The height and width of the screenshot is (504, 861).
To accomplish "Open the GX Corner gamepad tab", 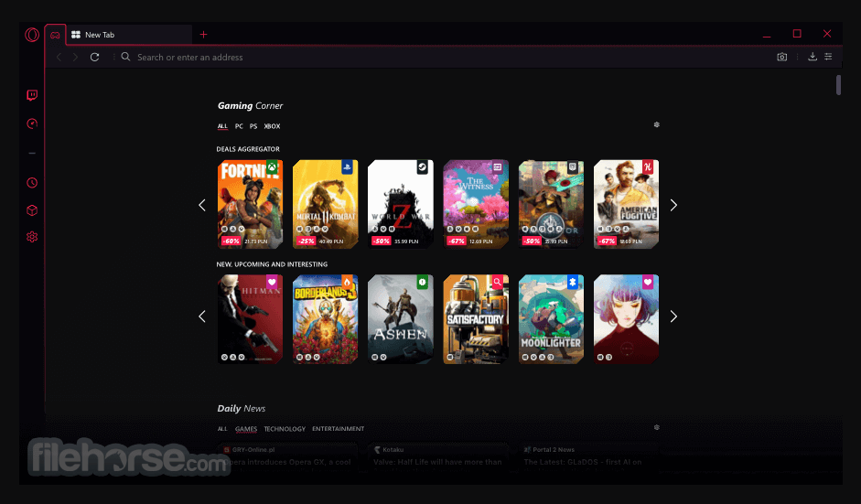I will [55, 35].
